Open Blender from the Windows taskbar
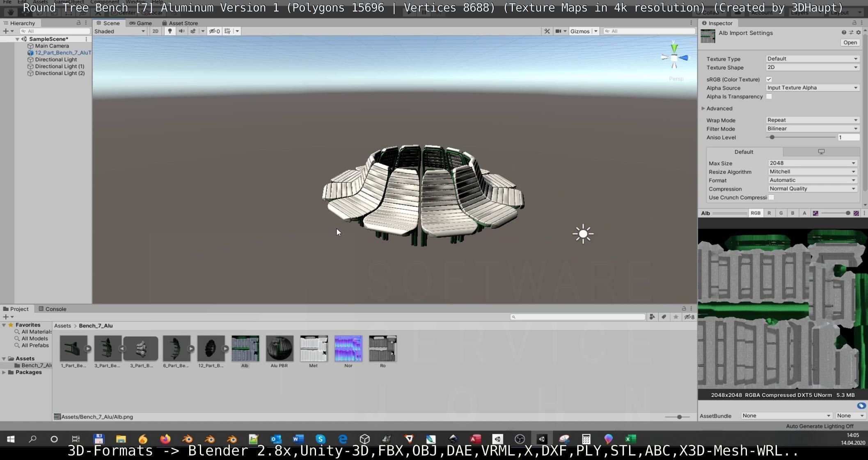The width and height of the screenshot is (868, 460). [x=188, y=439]
